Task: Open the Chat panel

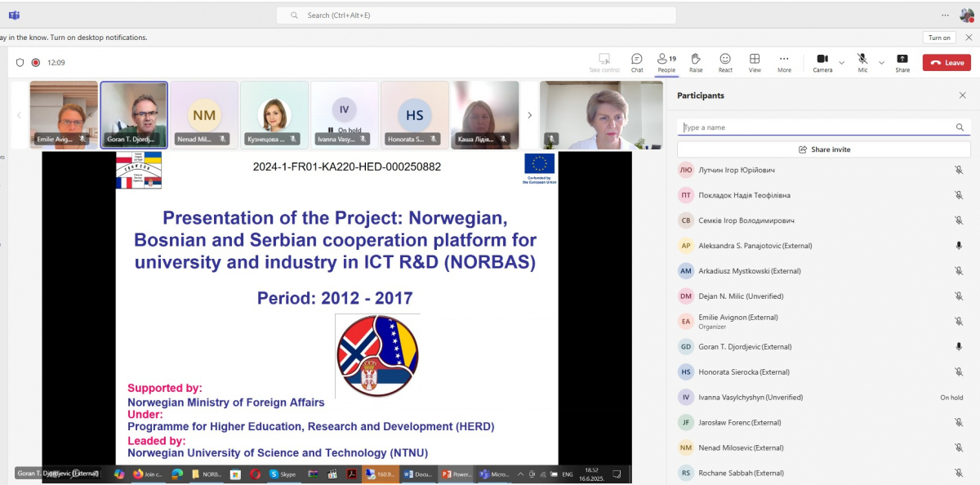Action: 637,62
